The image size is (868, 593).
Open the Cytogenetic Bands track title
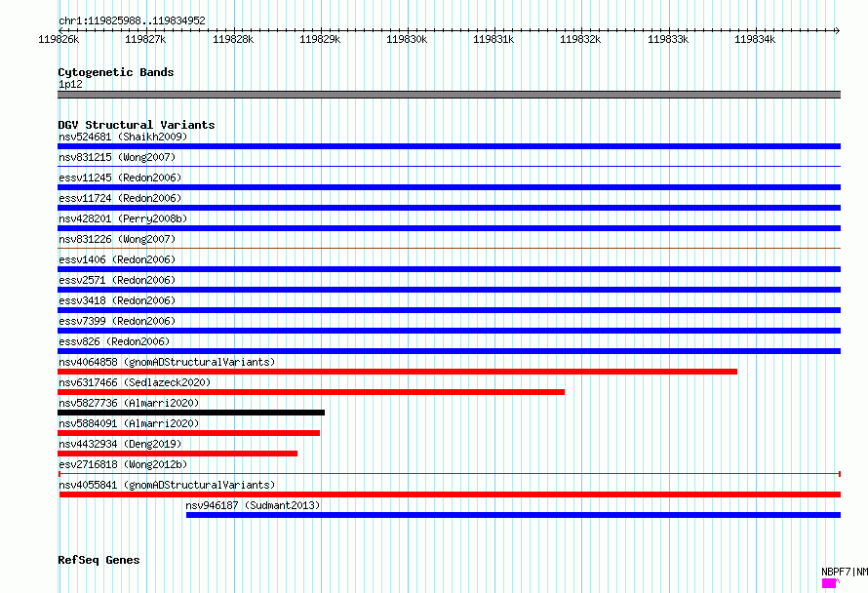[116, 72]
